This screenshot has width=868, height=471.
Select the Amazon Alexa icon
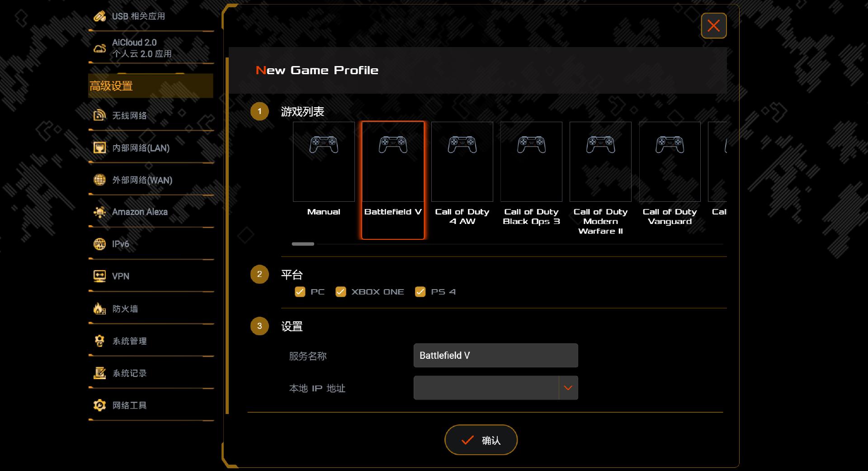(x=99, y=212)
